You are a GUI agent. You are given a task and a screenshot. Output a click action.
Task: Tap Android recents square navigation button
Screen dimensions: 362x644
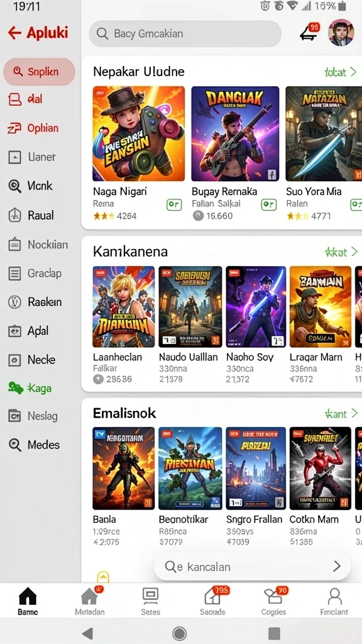coord(274,633)
